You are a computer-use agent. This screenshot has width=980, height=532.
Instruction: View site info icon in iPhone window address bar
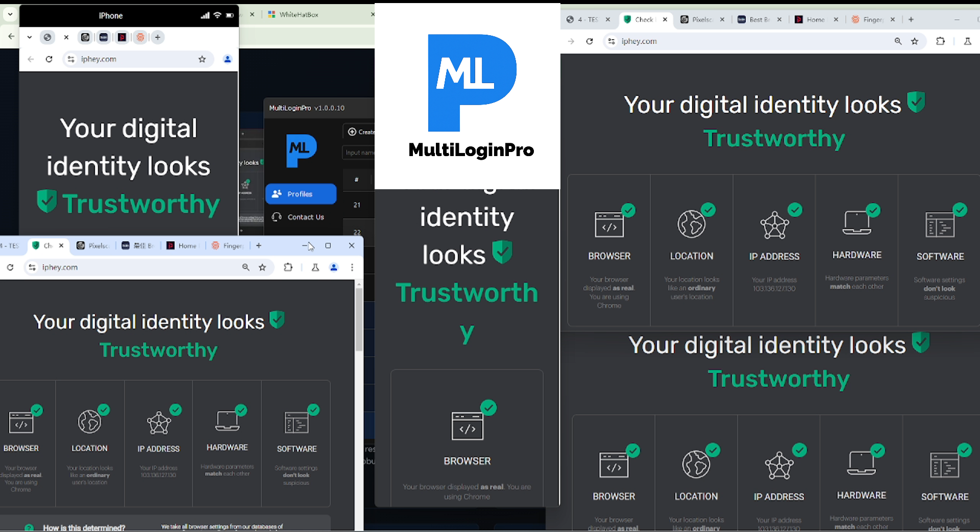click(x=71, y=59)
